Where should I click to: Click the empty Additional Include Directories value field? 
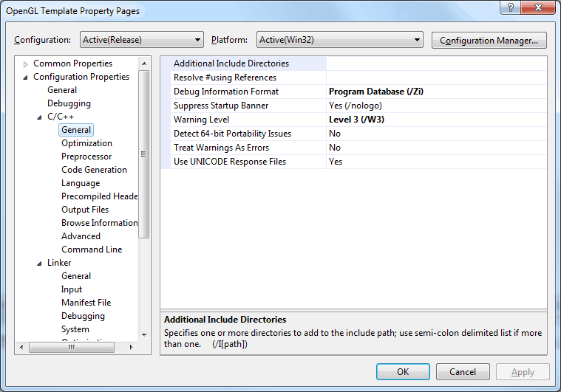pos(437,63)
